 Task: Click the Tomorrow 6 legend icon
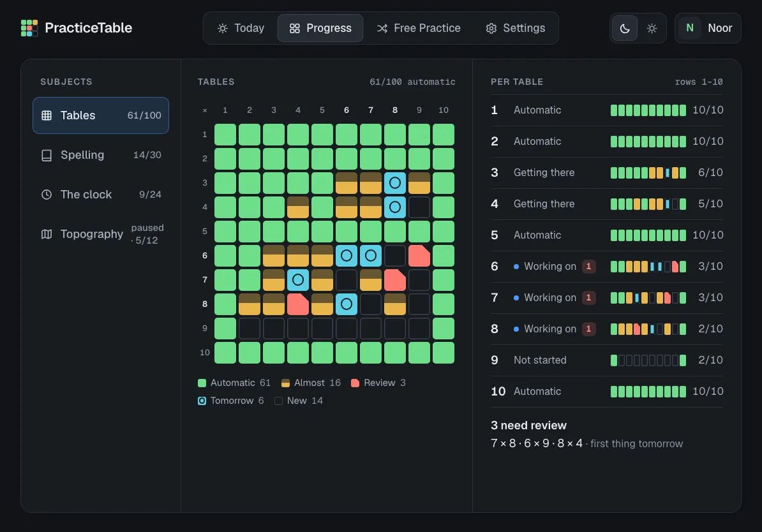pyautogui.click(x=202, y=401)
